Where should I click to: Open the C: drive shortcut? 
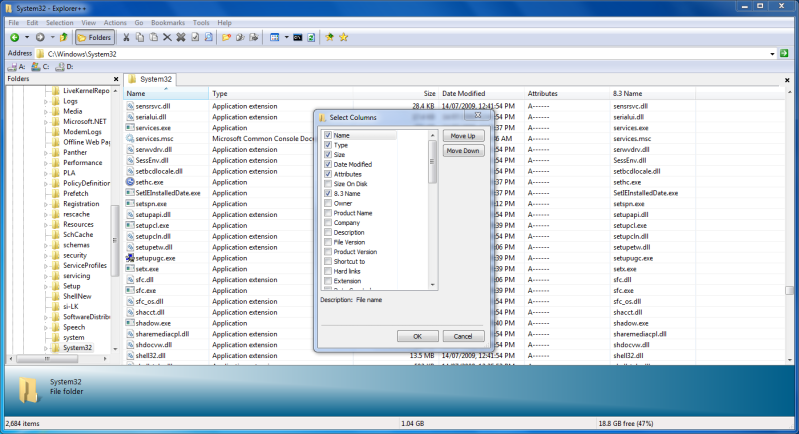point(41,66)
